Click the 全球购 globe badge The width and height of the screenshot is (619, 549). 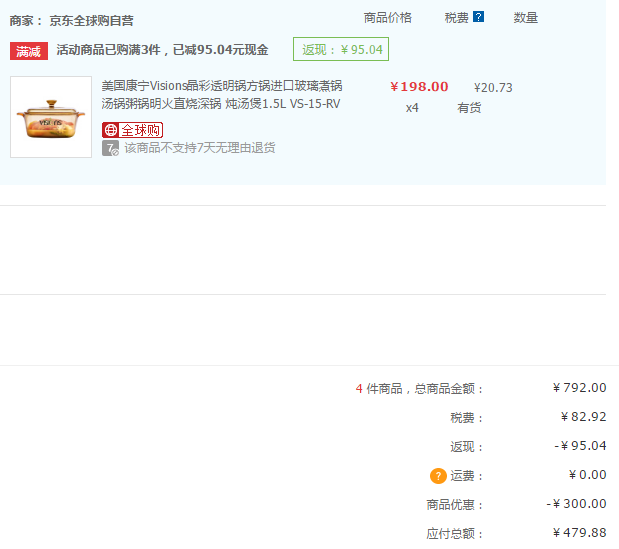[132, 130]
